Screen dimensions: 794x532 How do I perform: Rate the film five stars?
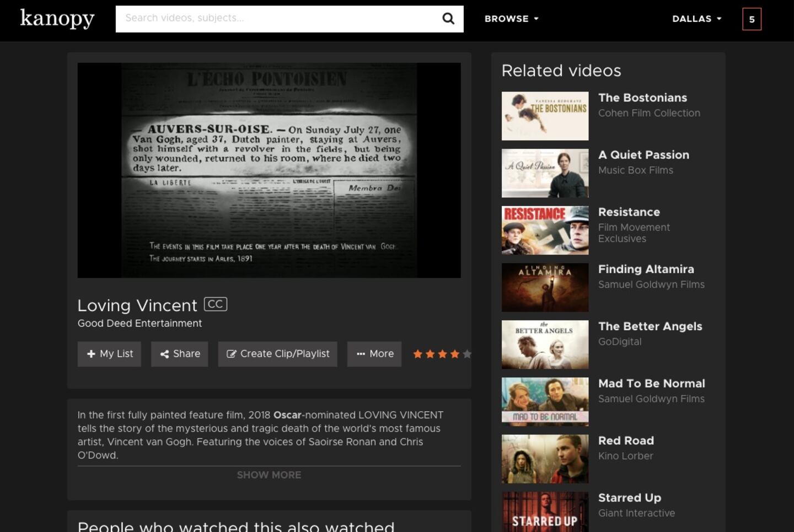[x=467, y=354]
